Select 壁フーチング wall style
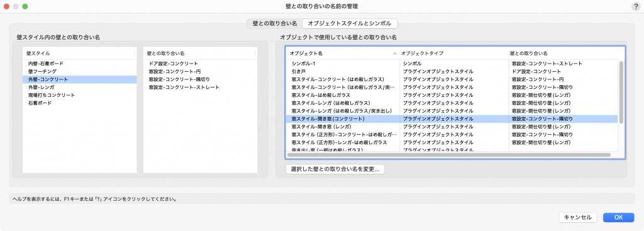644x231 pixels. 80,72
